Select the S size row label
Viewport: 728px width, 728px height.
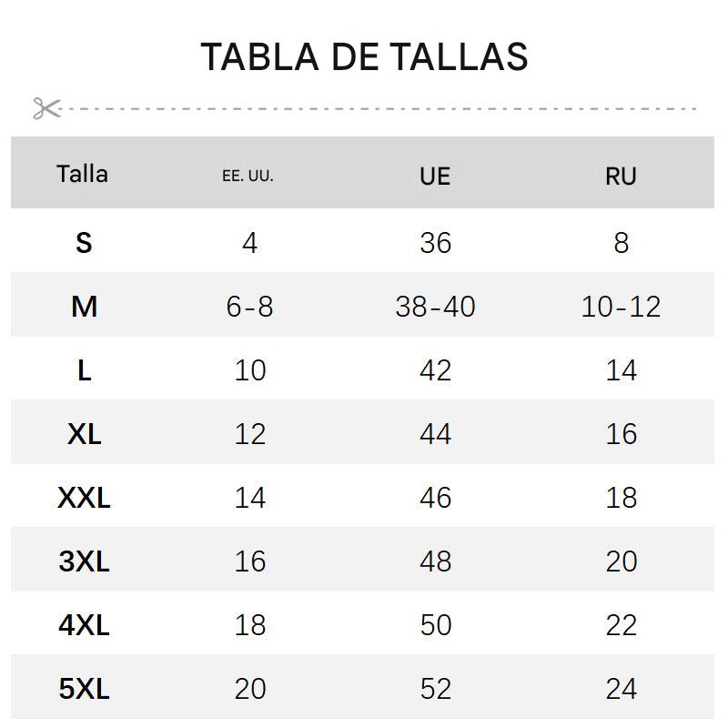point(84,243)
